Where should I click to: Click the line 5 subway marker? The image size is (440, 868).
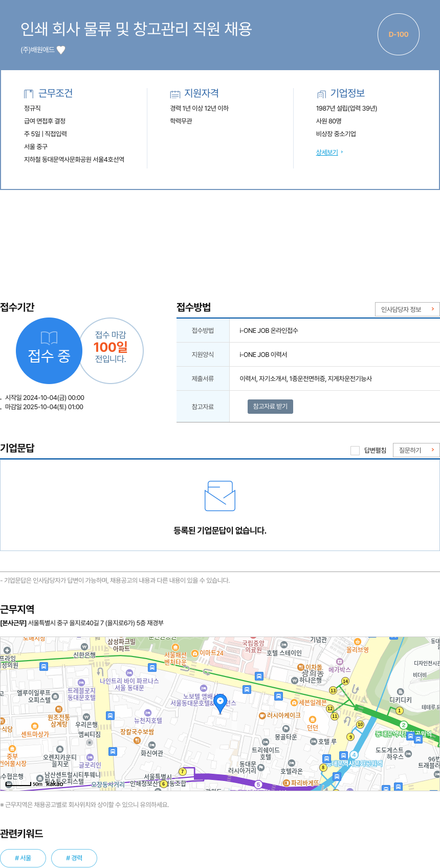[x=258, y=785]
